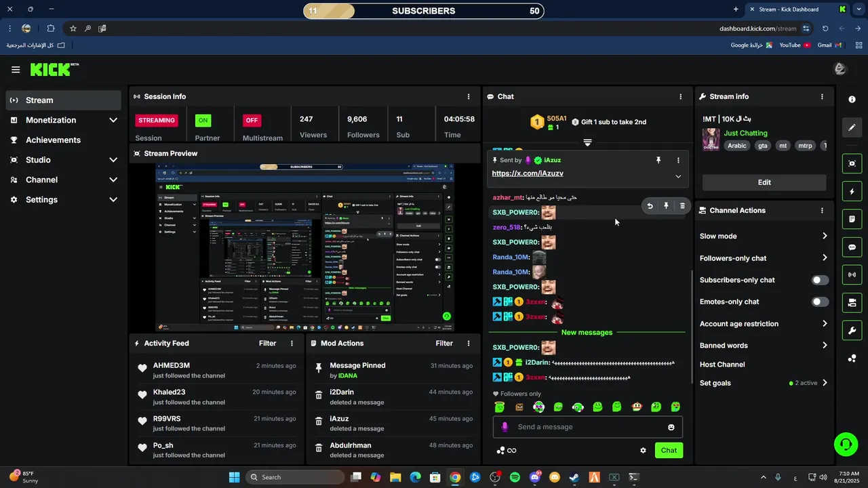Select Host Channel action
Screen dimensions: 868x488
pos(722,365)
